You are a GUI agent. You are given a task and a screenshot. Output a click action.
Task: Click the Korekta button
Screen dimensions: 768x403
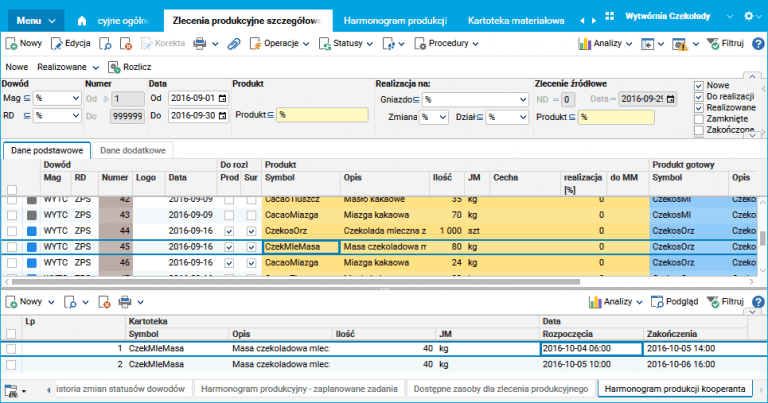(163, 44)
